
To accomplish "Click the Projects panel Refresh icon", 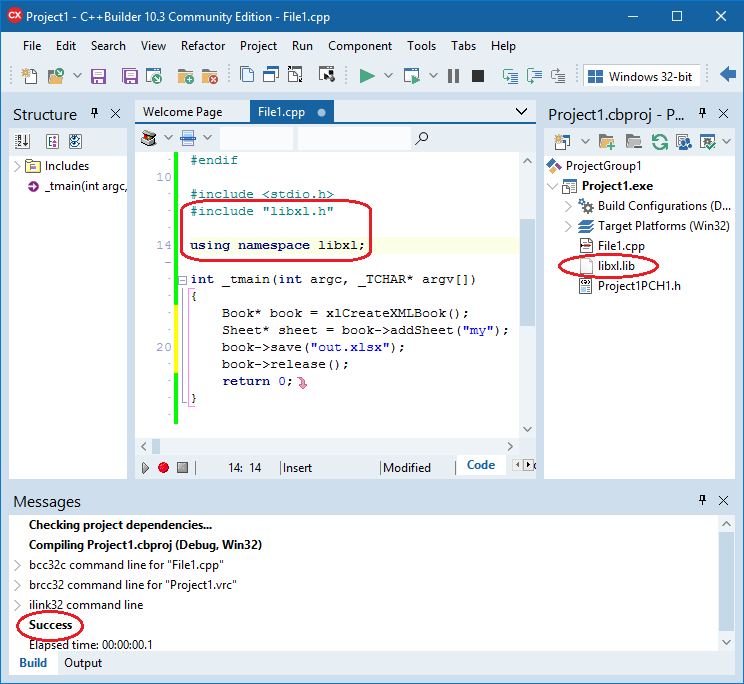I will point(659,141).
